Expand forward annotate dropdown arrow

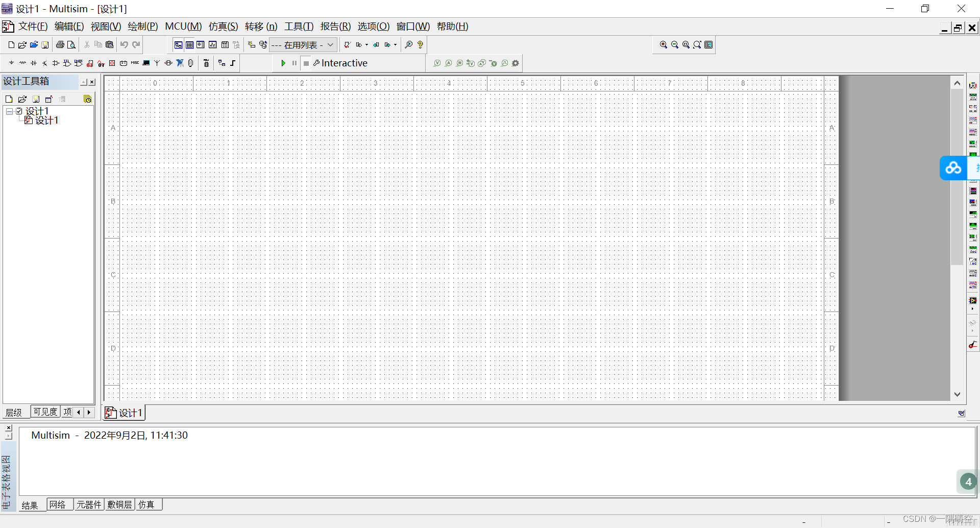[x=396, y=45]
